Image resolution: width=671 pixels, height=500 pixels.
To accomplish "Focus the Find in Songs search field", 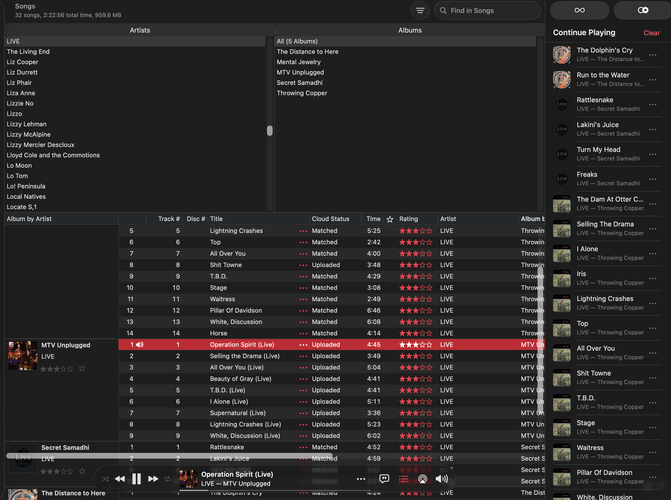I will click(487, 10).
